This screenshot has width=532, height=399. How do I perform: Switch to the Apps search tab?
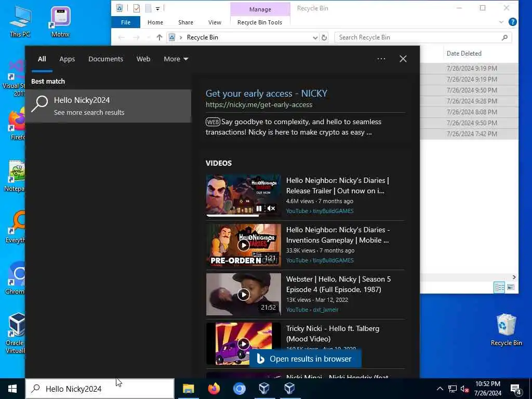coord(67,59)
